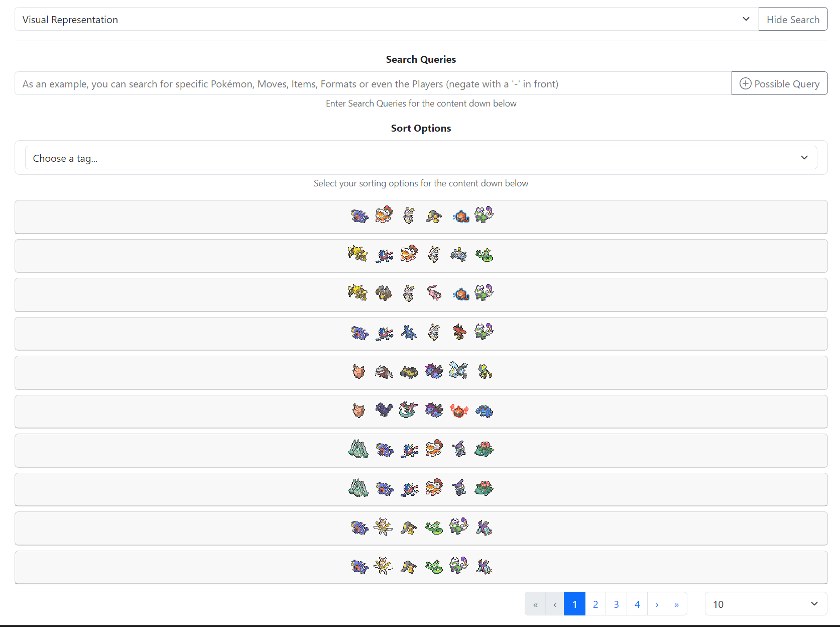Focus the Search Queries input field
Viewport: 840px width, 627px height.
373,83
